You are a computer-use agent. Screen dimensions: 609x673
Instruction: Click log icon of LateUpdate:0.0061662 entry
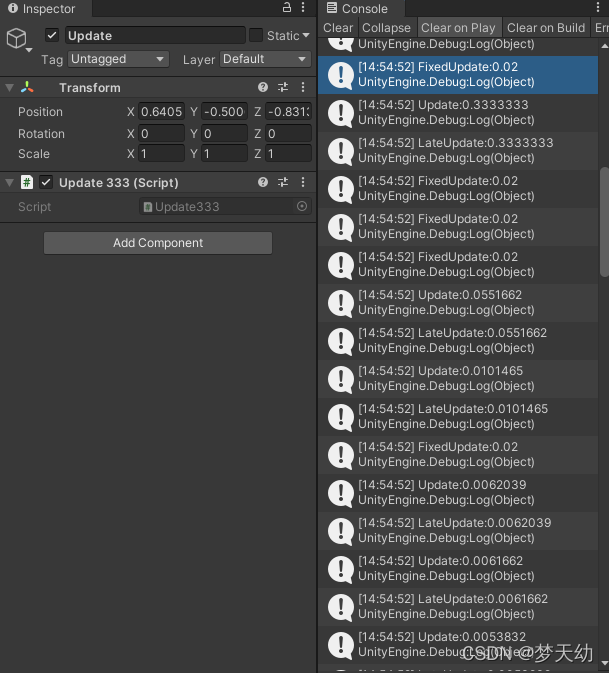pyautogui.click(x=341, y=607)
